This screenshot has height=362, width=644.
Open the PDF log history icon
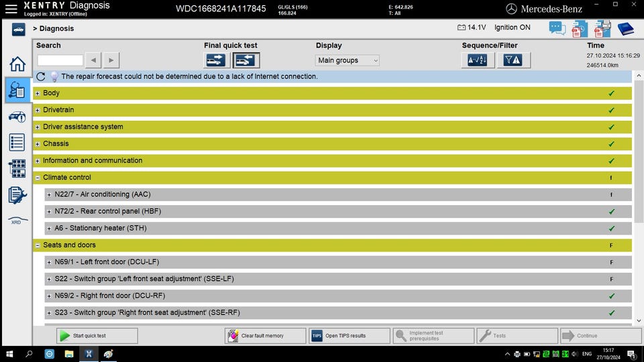point(580,29)
